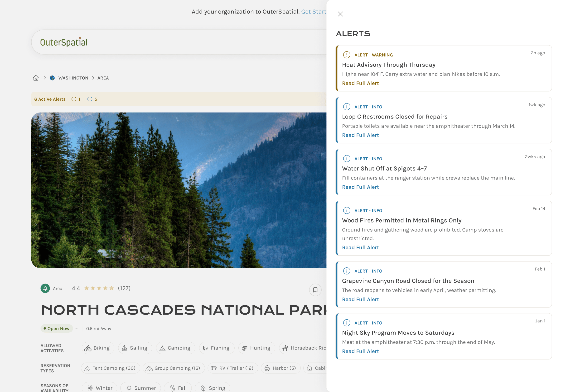The image size is (561, 392).
Task: Click the RV icon in RV / Trailer chip
Action: pyautogui.click(x=214, y=368)
